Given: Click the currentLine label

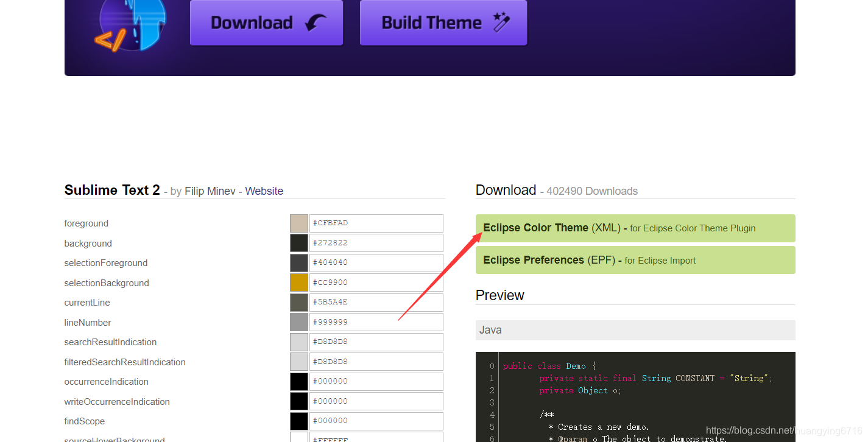Looking at the screenshot, I should [x=87, y=303].
